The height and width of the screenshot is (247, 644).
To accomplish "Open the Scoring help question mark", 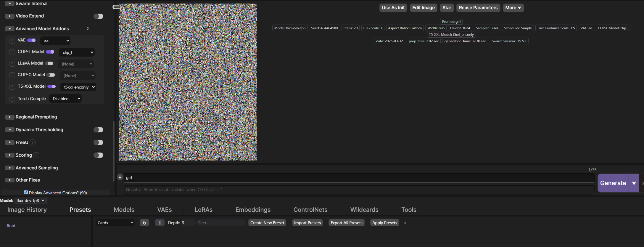I will (x=36, y=155).
